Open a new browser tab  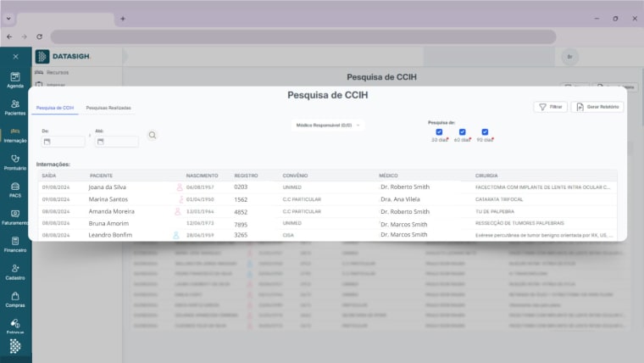pyautogui.click(x=123, y=19)
